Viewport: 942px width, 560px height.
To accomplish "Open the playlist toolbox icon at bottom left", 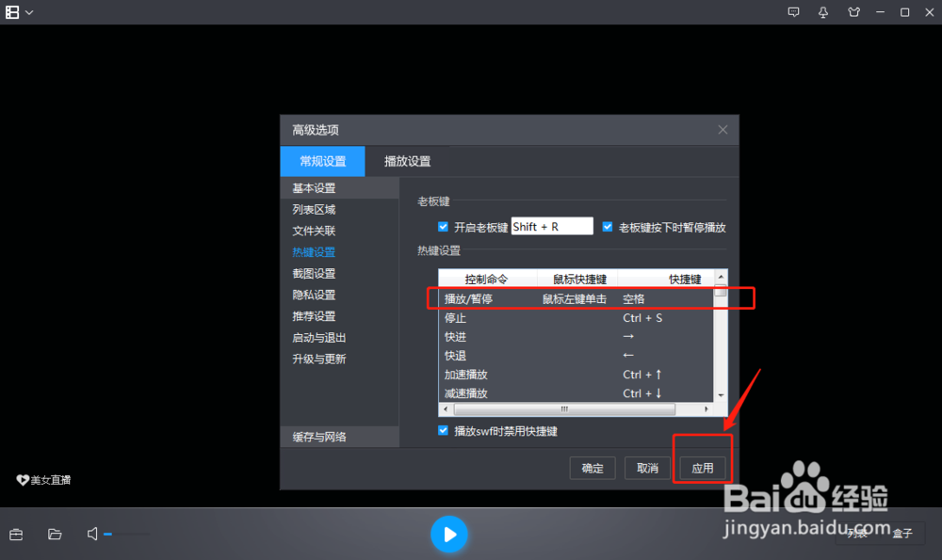I will [x=16, y=534].
